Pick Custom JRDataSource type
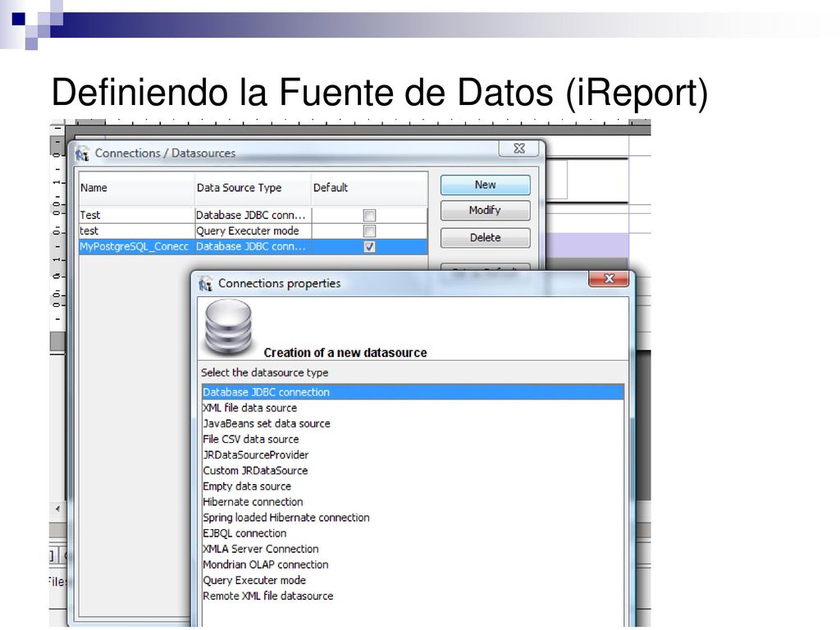Image resolution: width=840 pixels, height=630 pixels. [413, 470]
